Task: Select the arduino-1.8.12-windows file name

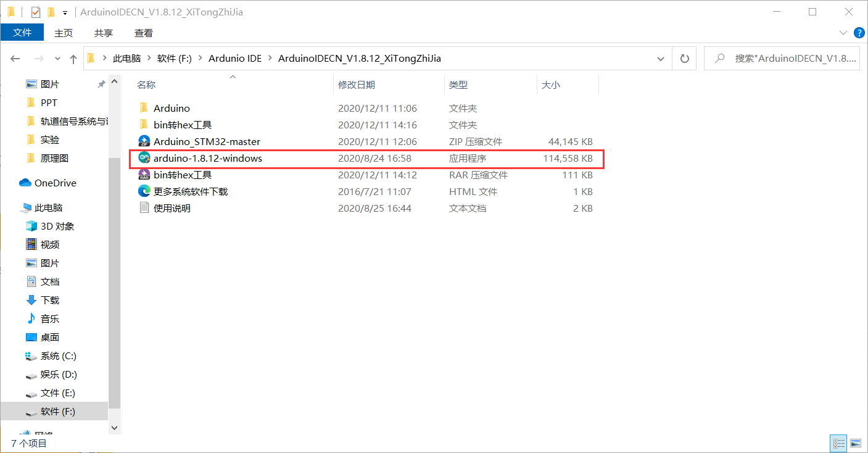Action: pos(208,158)
